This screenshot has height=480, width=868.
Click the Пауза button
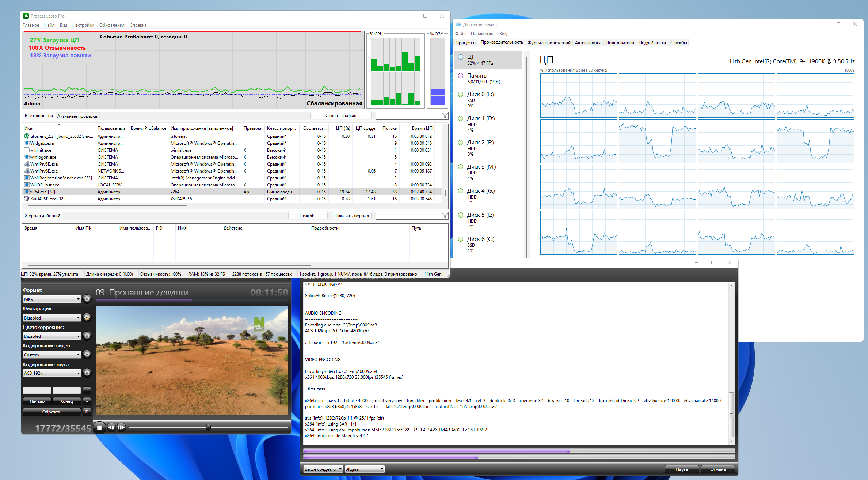pos(681,469)
